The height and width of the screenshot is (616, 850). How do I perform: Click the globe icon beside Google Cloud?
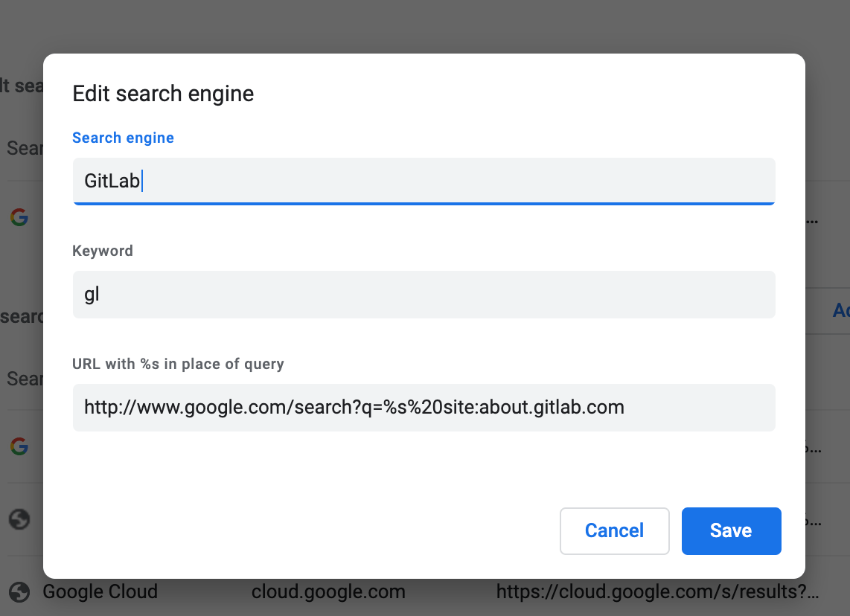tap(19, 592)
